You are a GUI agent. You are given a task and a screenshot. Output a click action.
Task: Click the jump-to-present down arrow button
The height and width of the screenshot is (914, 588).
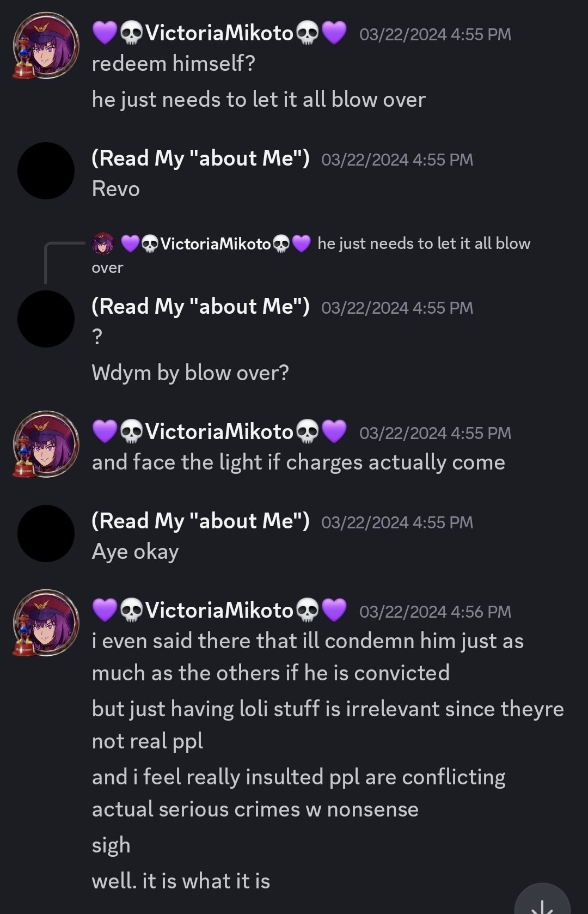(542, 899)
